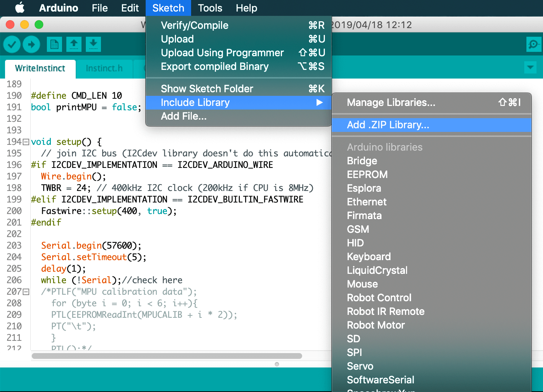
Task: Choose Upload from the Sketch menu
Action: (x=238, y=39)
